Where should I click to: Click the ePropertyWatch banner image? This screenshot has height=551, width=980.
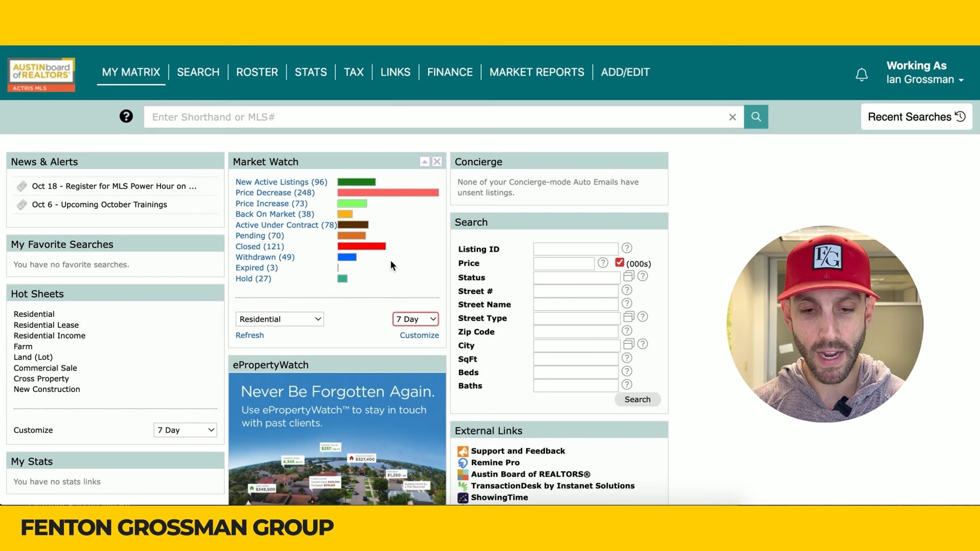[337, 439]
